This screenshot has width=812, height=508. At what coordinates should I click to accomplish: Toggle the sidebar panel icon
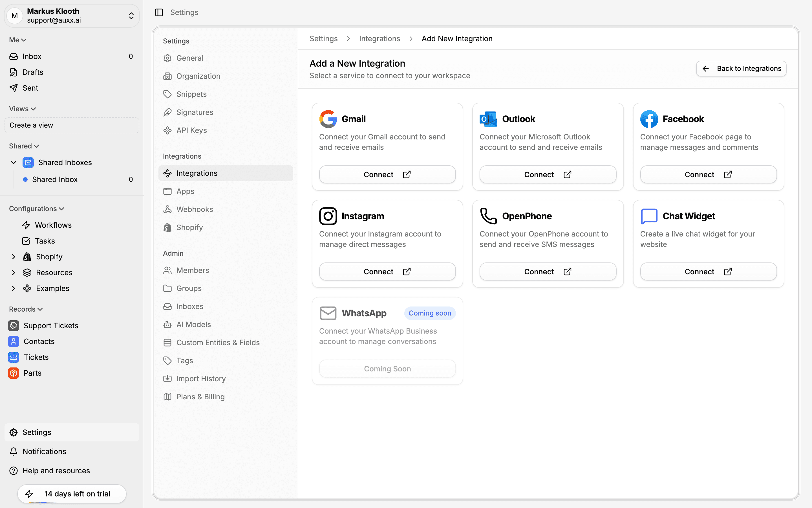[159, 12]
